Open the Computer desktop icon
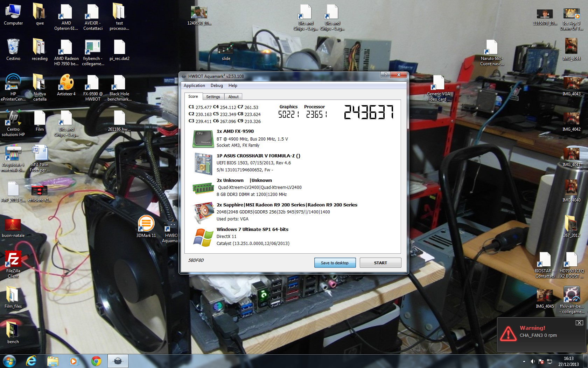 tap(13, 14)
